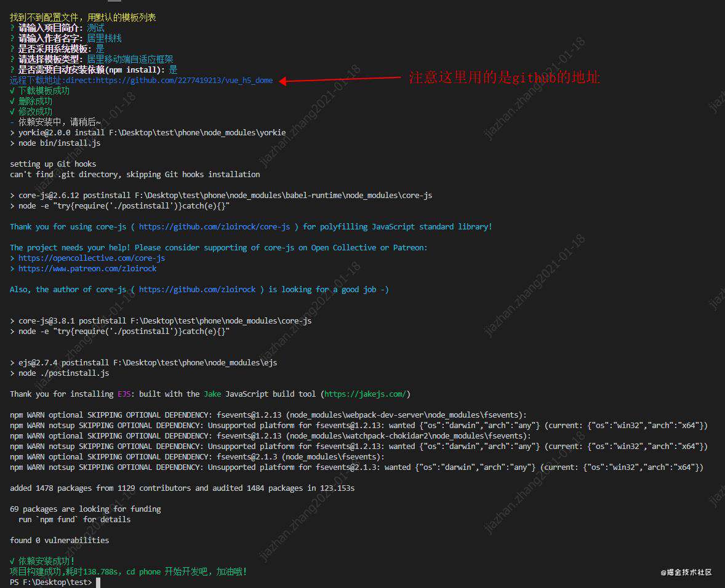Select the '请输入项目简介' prompt line
The height and width of the screenshot is (588, 725).
(x=57, y=28)
